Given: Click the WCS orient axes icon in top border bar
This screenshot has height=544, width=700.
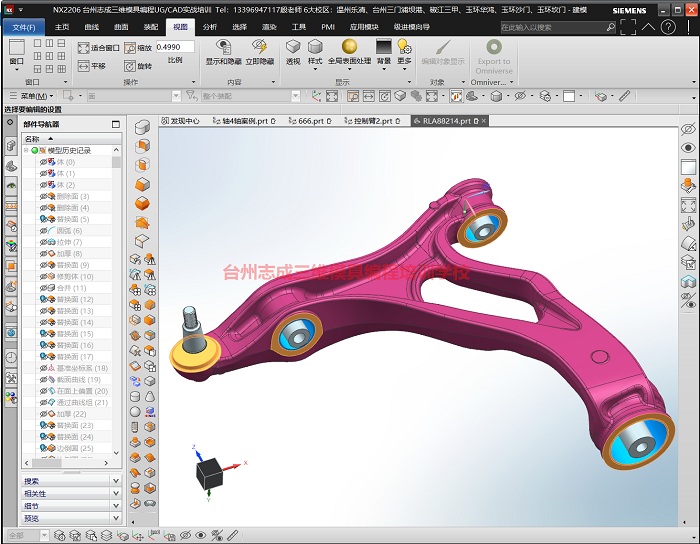Looking at the screenshot, I should (x=316, y=96).
